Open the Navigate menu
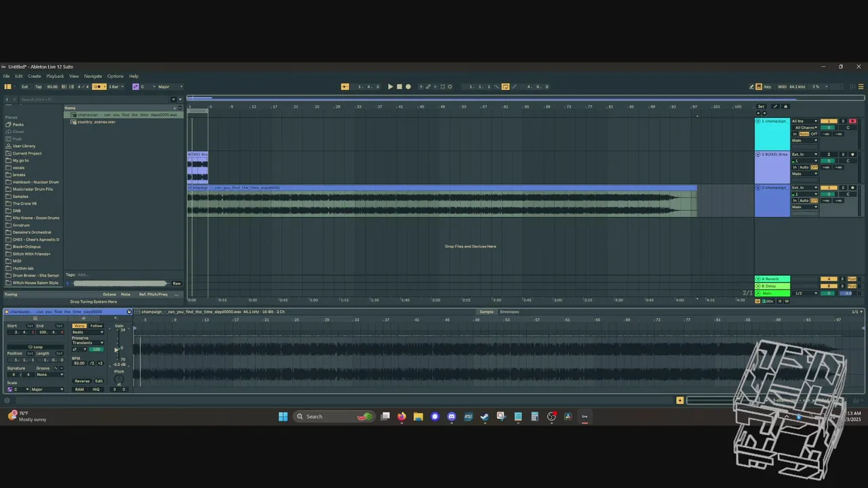Screen dimensions: 868x488 click(93, 76)
